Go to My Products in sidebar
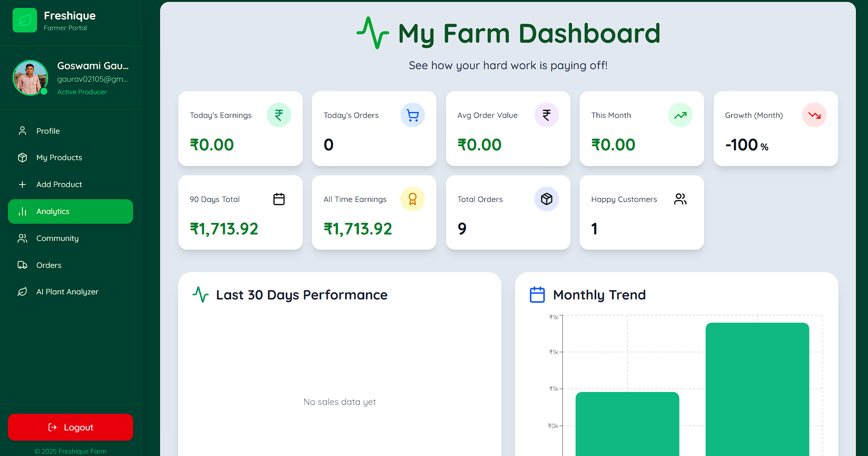 tap(71, 157)
